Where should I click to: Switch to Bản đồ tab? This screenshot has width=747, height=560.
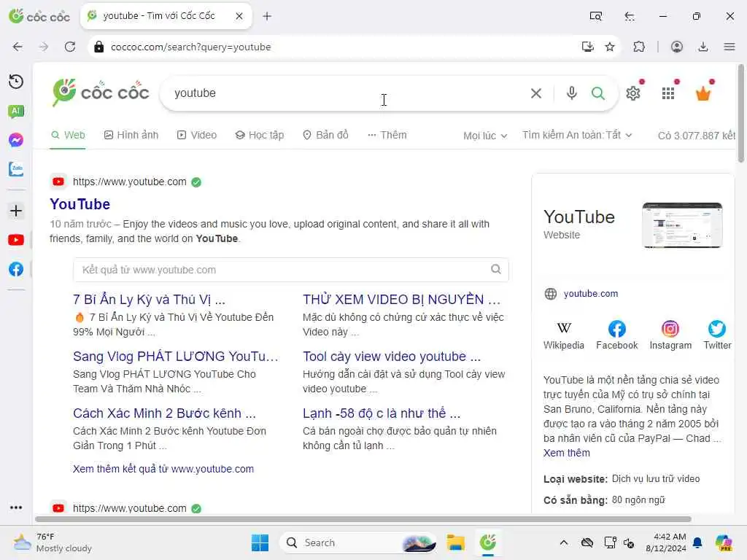tap(326, 135)
